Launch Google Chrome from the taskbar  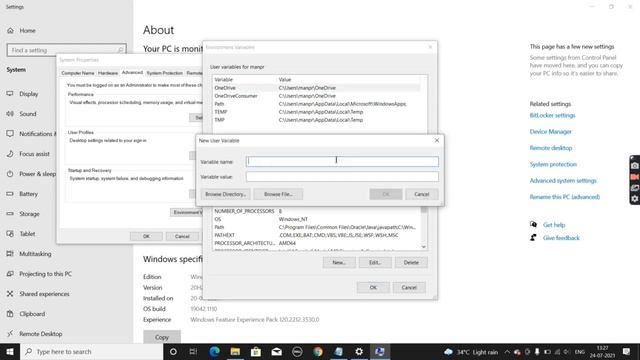(x=318, y=351)
